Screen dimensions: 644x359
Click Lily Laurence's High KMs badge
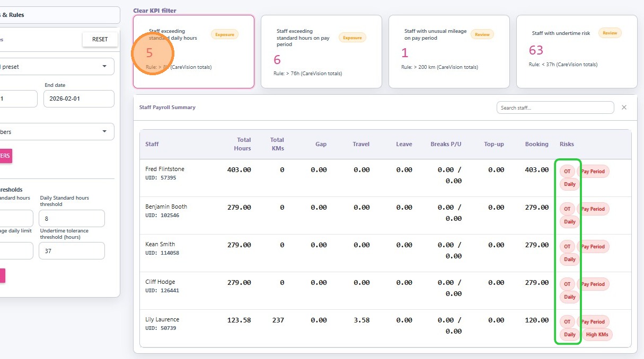(x=597, y=335)
